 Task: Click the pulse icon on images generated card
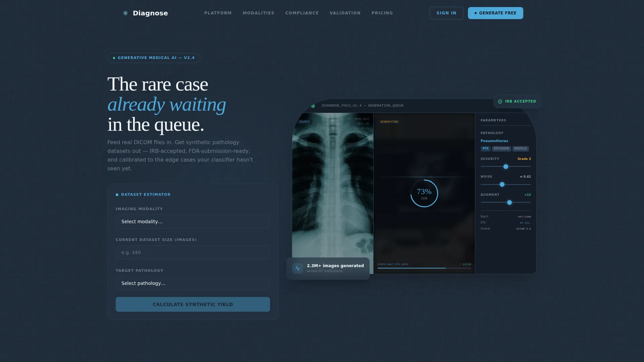click(298, 268)
